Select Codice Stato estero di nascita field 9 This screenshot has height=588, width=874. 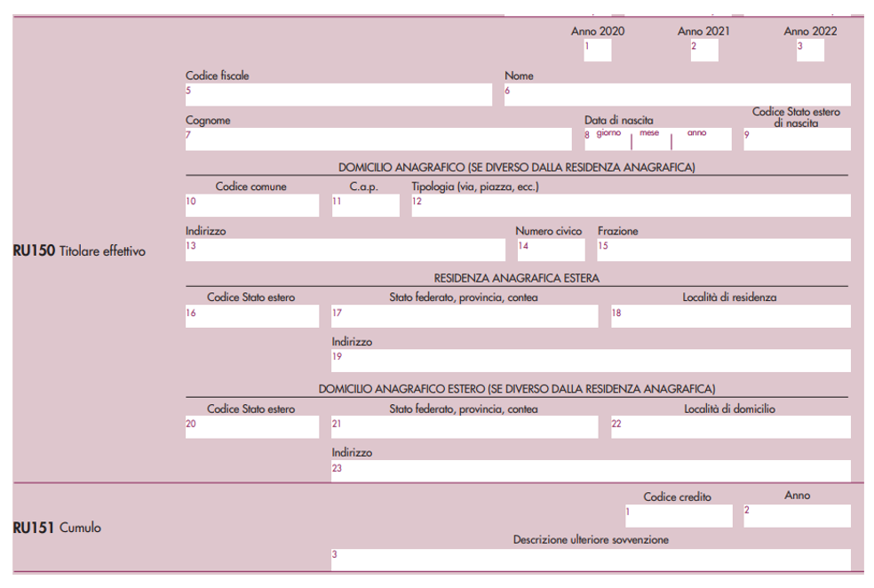pyautogui.click(x=797, y=139)
